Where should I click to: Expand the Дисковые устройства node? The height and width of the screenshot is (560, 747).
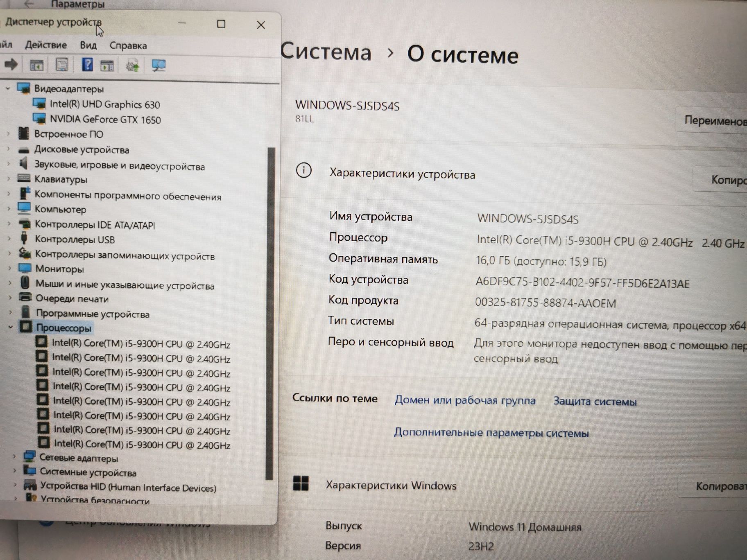[x=8, y=149]
